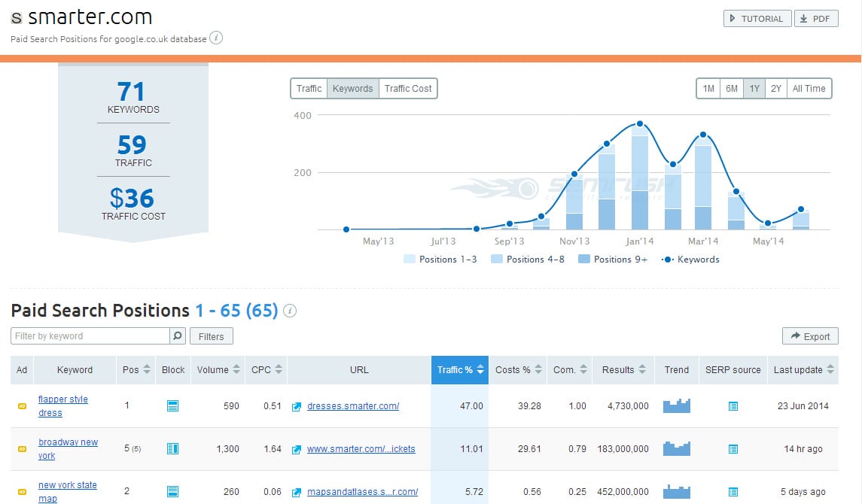The image size is (862, 504).
Task: Click the Jan'14 peak data point
Action: coord(639,124)
